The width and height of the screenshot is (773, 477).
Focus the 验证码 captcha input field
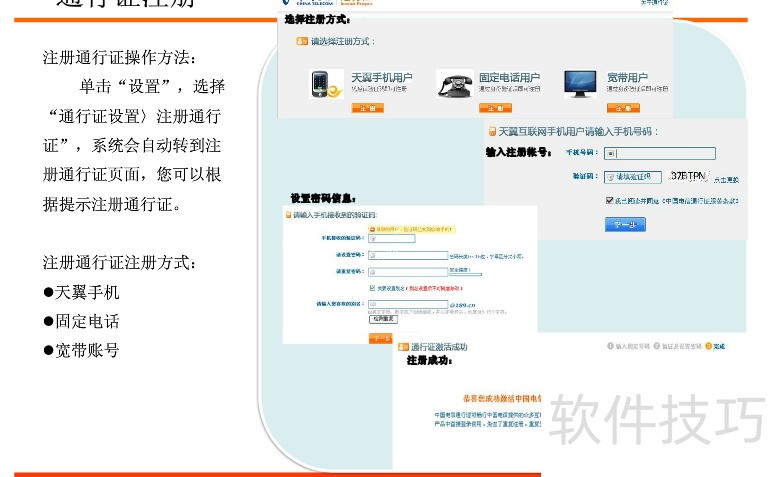click(632, 177)
